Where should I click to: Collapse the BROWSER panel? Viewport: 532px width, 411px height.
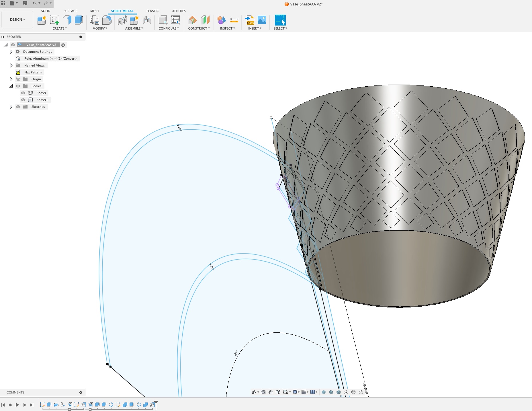pyautogui.click(x=3, y=37)
